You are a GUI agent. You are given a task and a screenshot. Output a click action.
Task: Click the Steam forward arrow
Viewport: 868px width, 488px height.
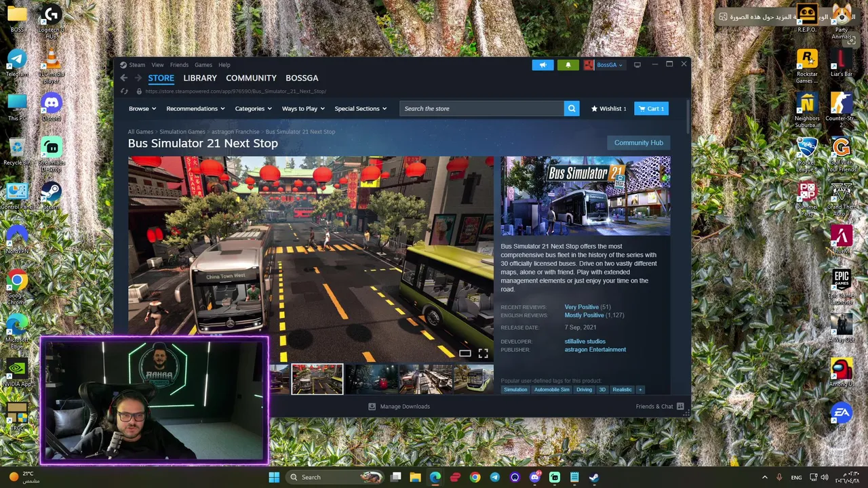pos(138,78)
